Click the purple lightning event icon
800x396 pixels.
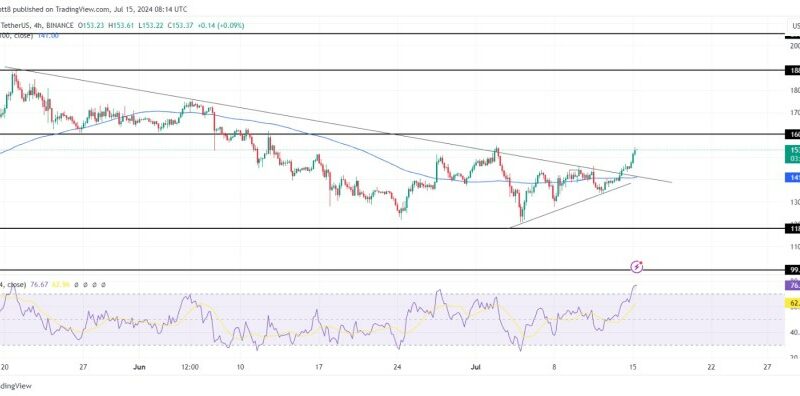click(x=636, y=266)
